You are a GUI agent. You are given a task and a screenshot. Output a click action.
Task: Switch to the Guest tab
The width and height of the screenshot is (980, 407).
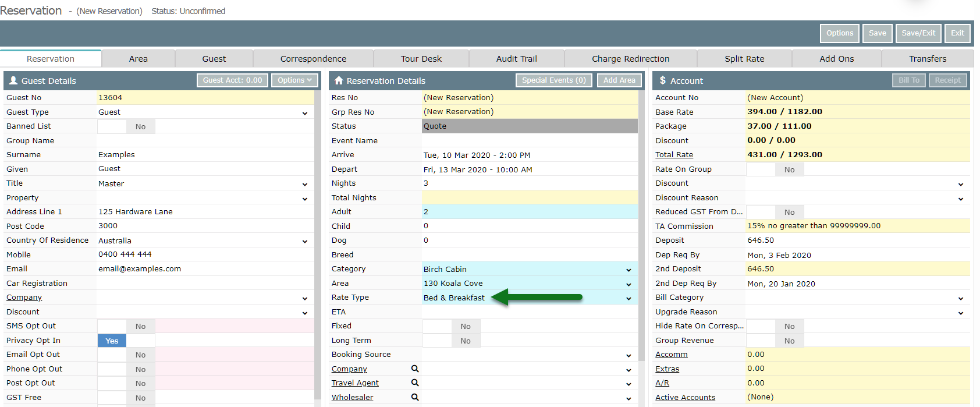tap(214, 59)
